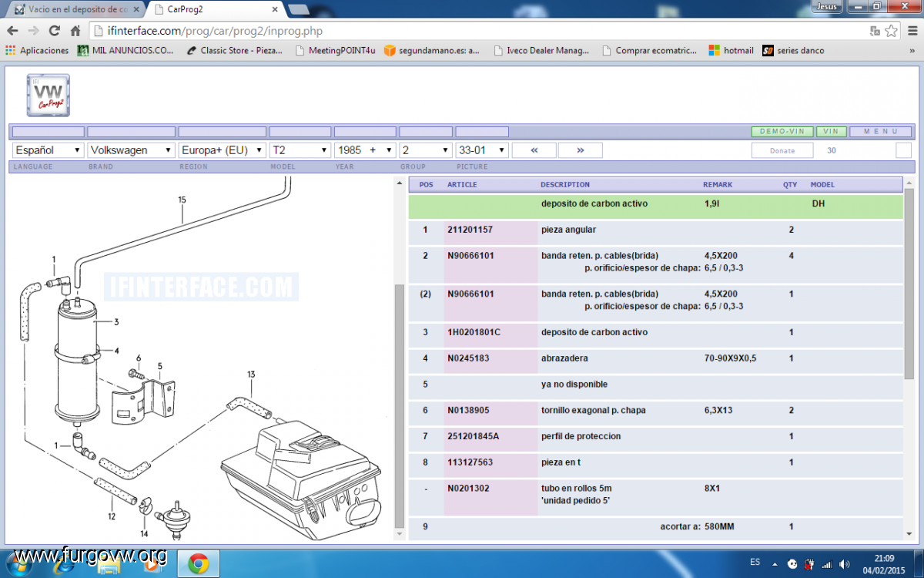This screenshot has width=924, height=578.
Task: Open the MENU button
Action: [x=881, y=132]
